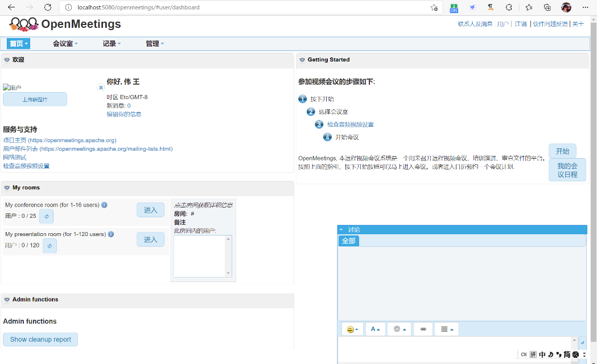Reload the page with refresh icon

pyautogui.click(x=48, y=7)
